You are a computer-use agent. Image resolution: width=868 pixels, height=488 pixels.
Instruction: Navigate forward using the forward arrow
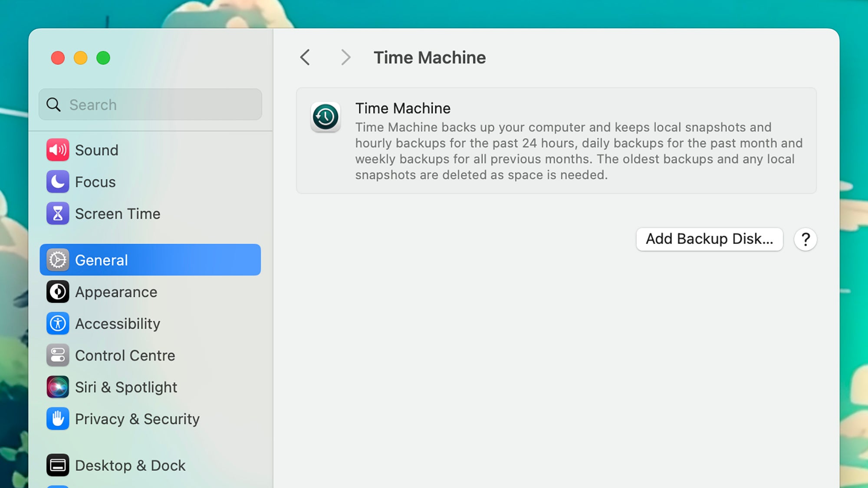point(345,56)
